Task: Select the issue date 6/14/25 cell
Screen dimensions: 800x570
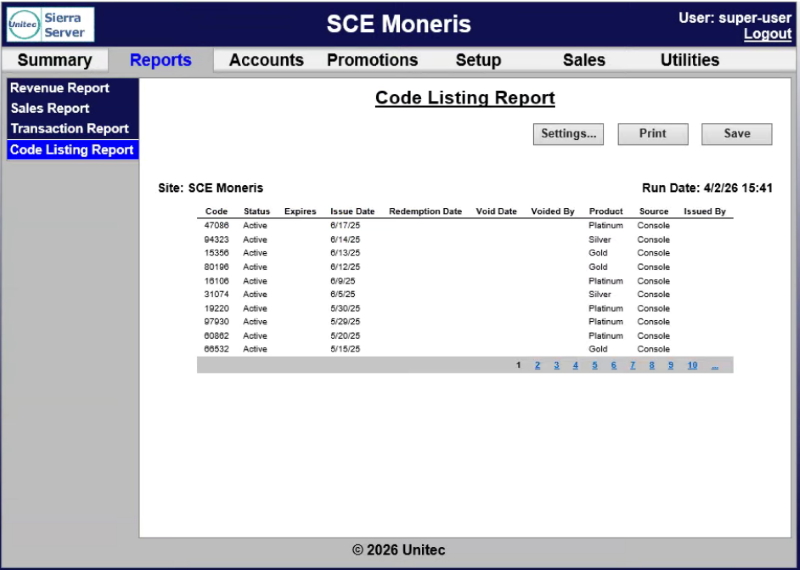Action: [345, 239]
